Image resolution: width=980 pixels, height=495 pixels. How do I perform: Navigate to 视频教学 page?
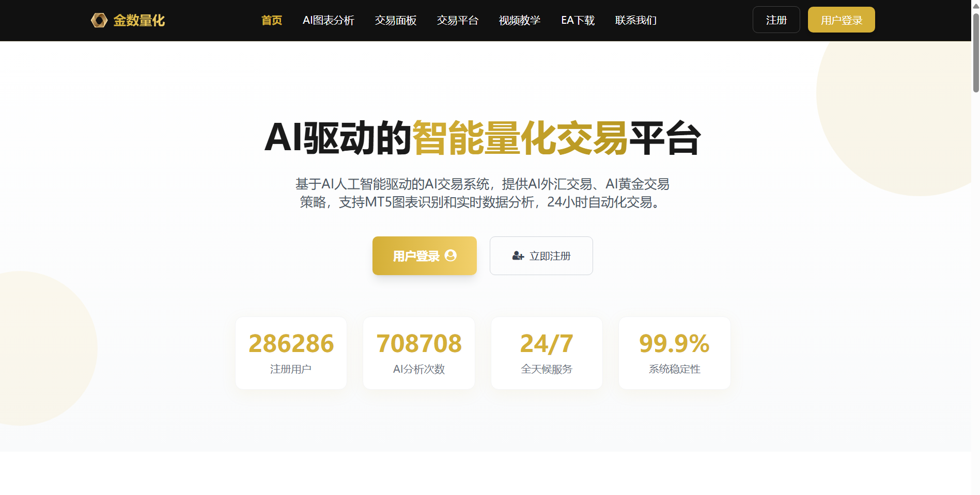(x=520, y=20)
